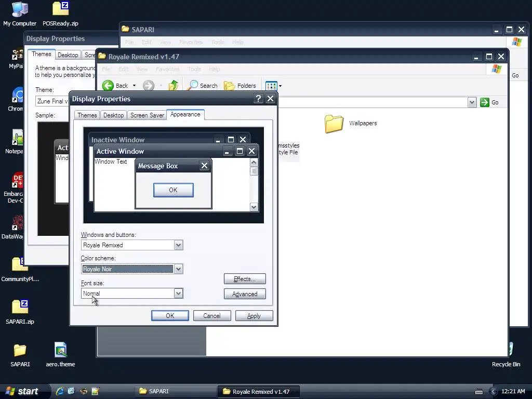Image resolution: width=532 pixels, height=399 pixels.
Task: Toggle the Folders pane in Royale Remixed toolbar
Action: click(x=240, y=86)
